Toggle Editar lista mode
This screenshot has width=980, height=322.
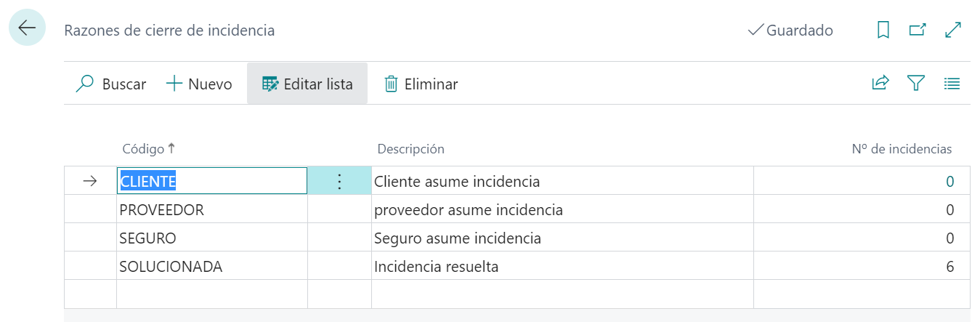coord(307,84)
